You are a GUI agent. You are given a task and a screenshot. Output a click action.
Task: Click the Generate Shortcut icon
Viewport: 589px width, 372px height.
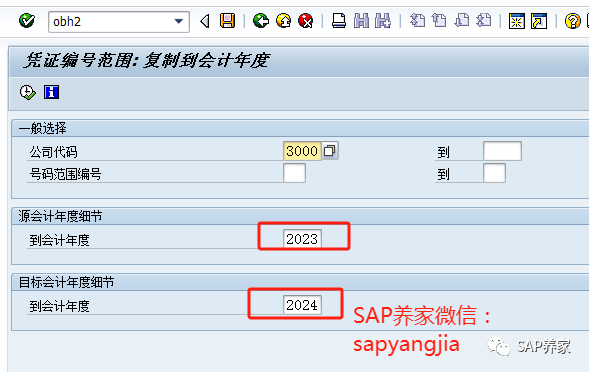tap(539, 21)
